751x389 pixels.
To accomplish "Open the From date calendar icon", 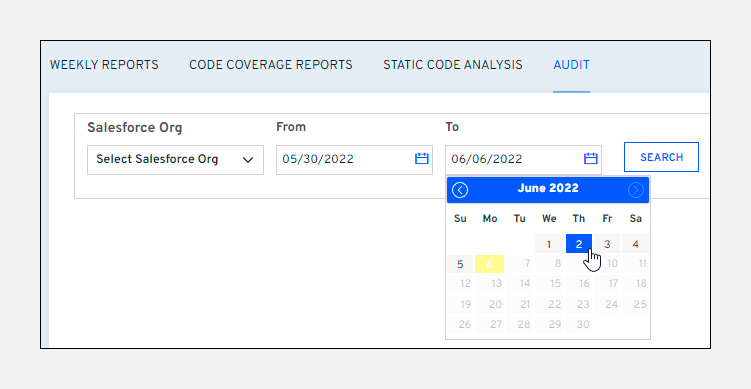I will pos(421,159).
